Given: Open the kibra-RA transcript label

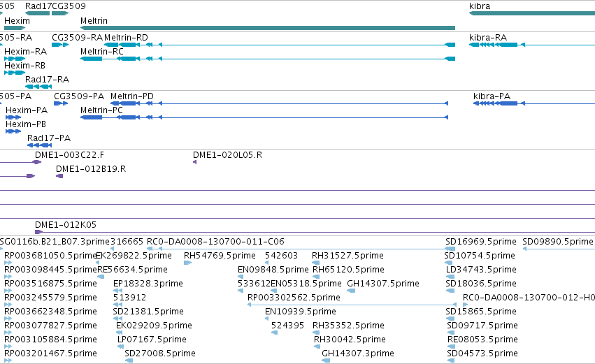Looking at the screenshot, I should point(488,38).
